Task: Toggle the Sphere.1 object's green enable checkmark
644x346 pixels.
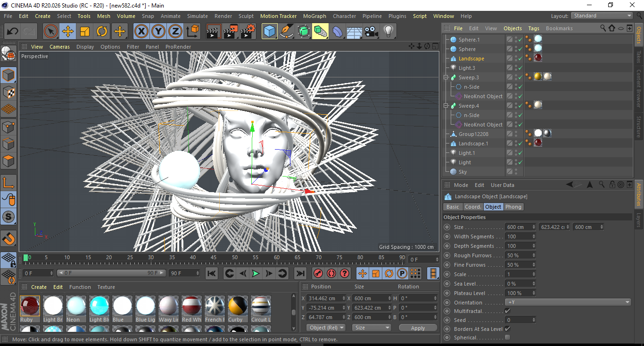Action: (520, 40)
